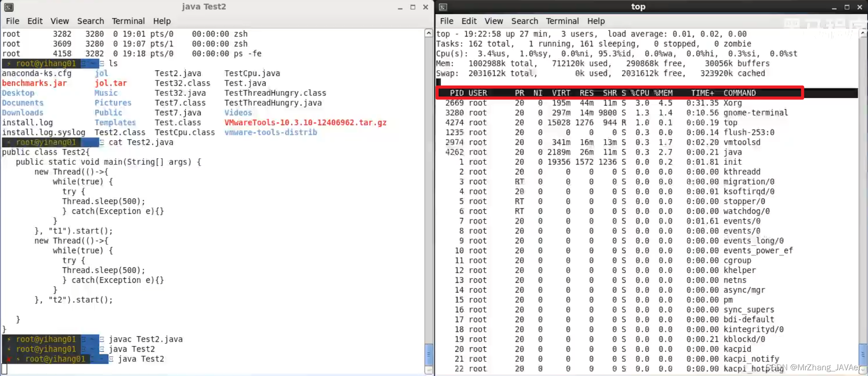Maximize the java Test2 terminal window

click(413, 7)
